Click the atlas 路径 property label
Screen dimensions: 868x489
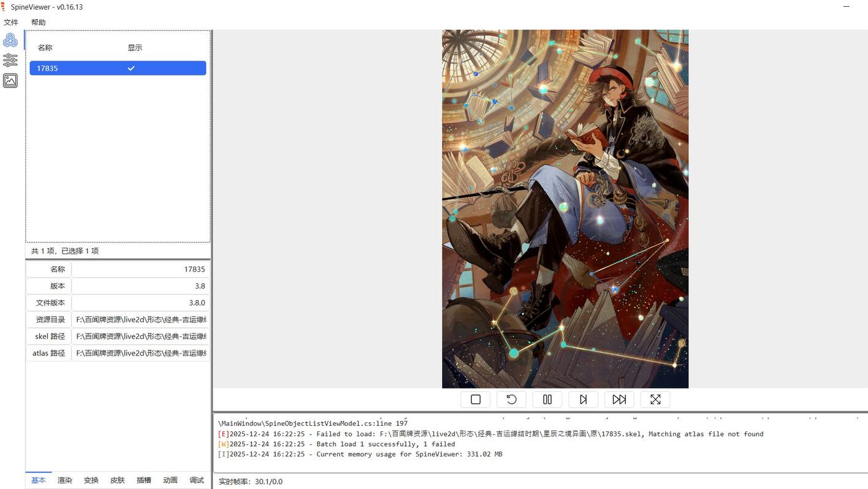pos(48,353)
